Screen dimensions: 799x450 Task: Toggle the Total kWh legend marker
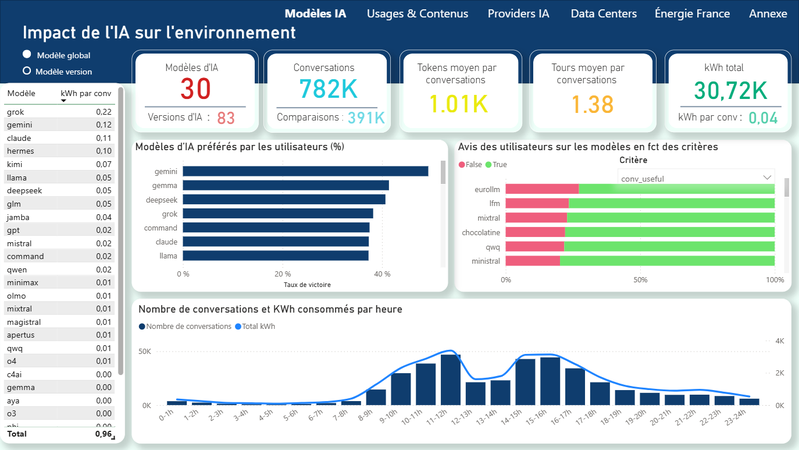click(x=237, y=326)
